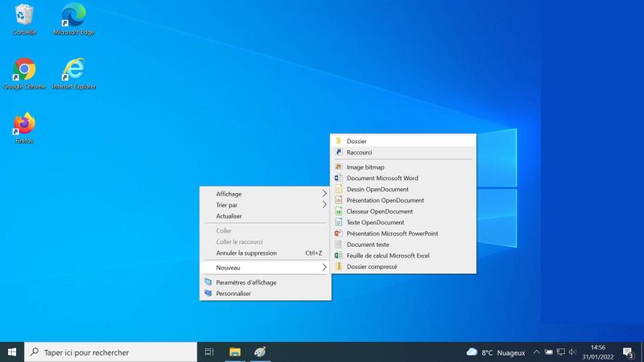Open the notification center icon
Viewport: 644px width, 362px height.
[x=628, y=352]
